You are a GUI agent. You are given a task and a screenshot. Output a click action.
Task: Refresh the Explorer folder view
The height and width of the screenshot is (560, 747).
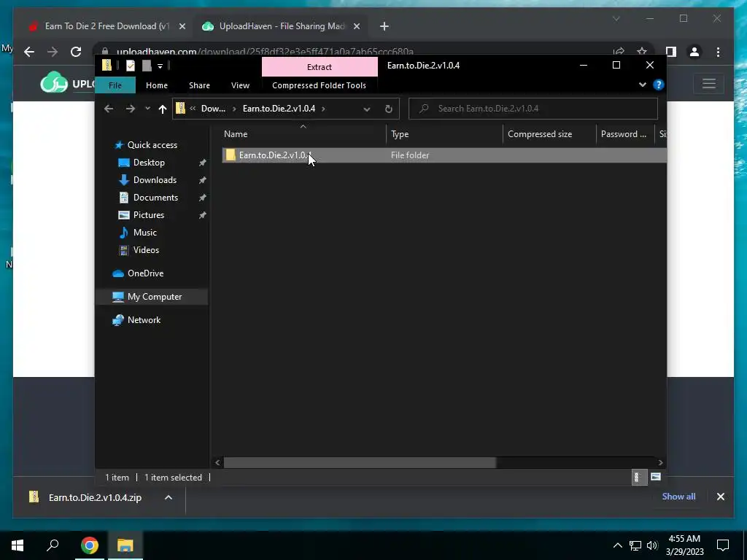click(x=388, y=109)
